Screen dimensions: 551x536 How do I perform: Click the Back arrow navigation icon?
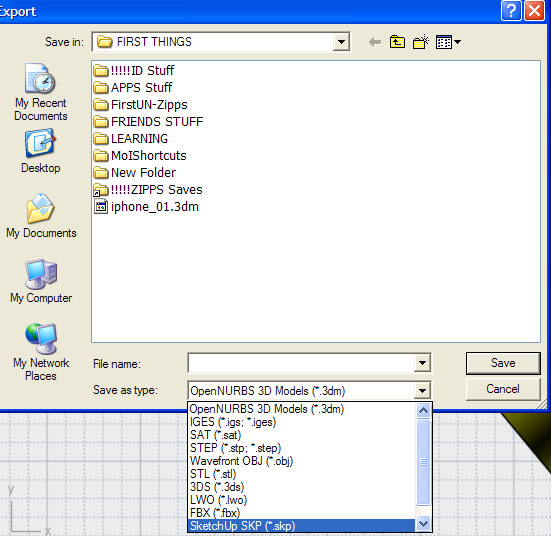point(375,43)
